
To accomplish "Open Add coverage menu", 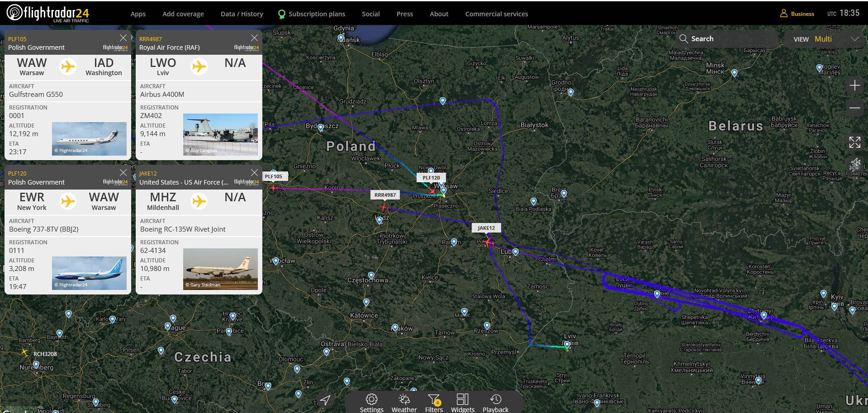I will pyautogui.click(x=183, y=14).
